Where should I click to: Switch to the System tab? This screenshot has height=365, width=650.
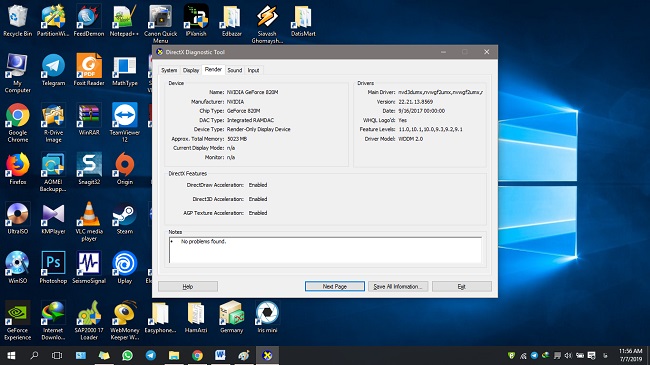tap(169, 70)
